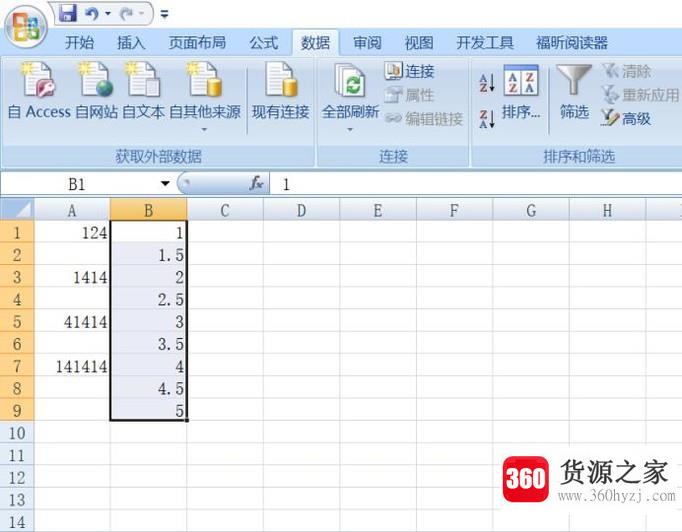
Task: Open the 开发工具 tab
Action: click(485, 43)
